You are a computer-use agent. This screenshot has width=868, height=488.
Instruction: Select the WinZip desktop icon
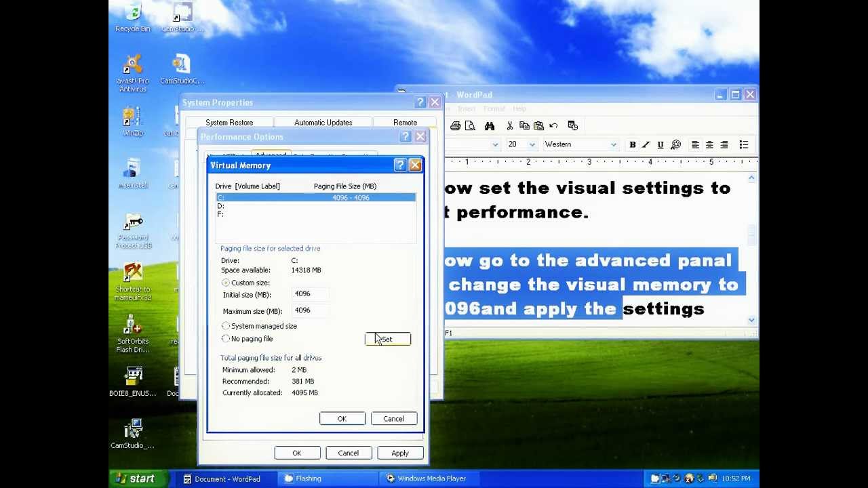(x=133, y=121)
